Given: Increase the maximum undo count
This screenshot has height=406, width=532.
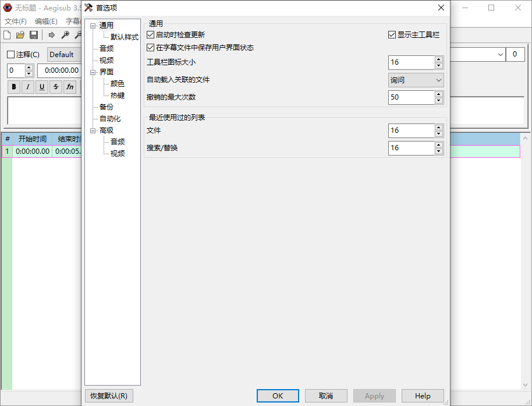Looking at the screenshot, I should 439,94.
